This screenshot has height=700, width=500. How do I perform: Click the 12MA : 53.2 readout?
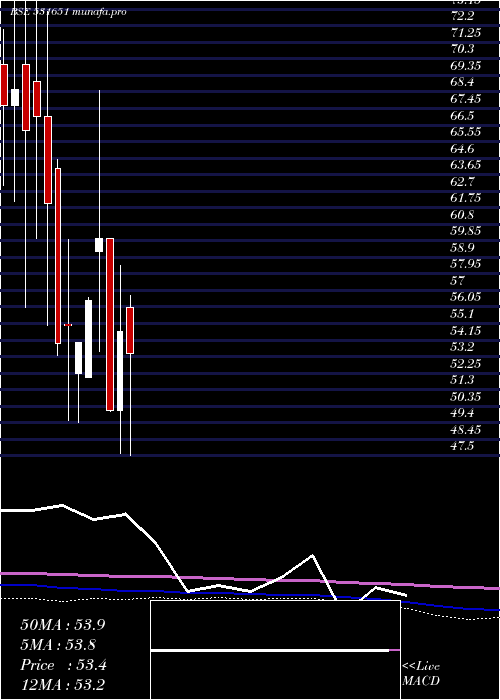(x=63, y=685)
